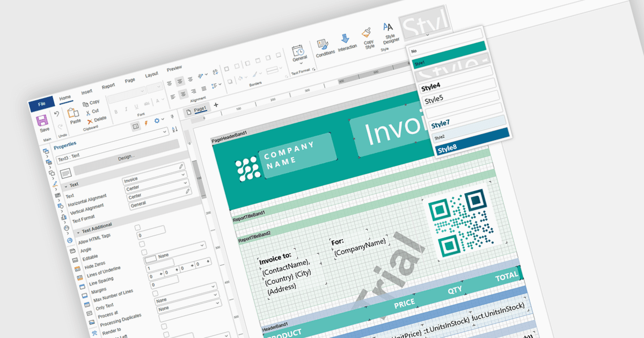Toggle the Hide Zeros checkbox

[145, 253]
